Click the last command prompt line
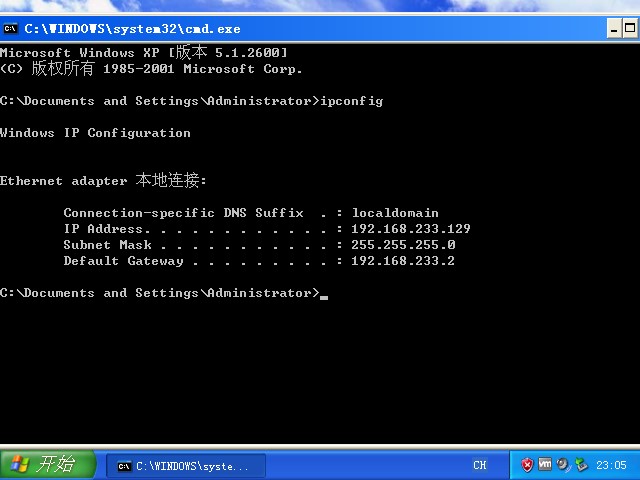Image resolution: width=640 pixels, height=480 pixels. point(164,293)
